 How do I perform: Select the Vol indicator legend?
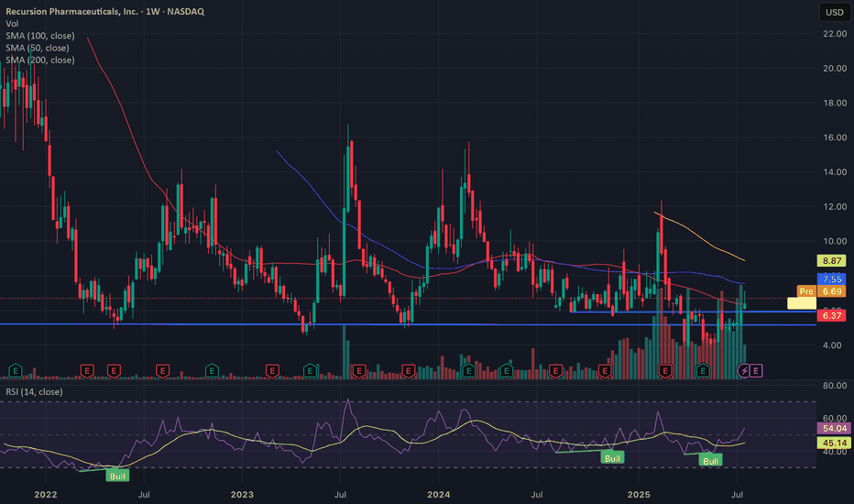[x=12, y=24]
